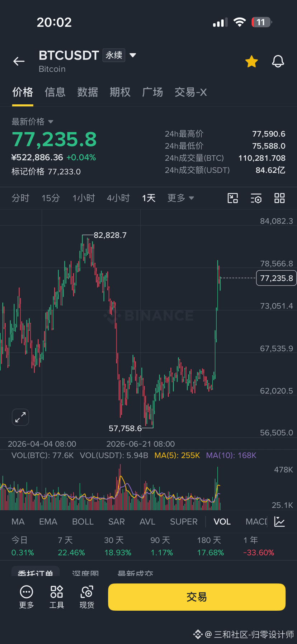Tap the 7天 22.46% performance
Screen dimensions: 297x644
tap(71, 546)
